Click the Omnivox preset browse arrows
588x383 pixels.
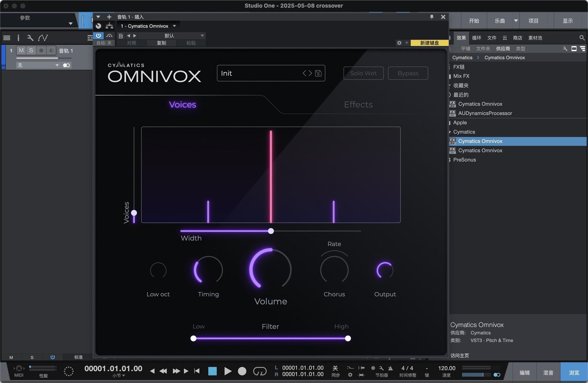307,73
